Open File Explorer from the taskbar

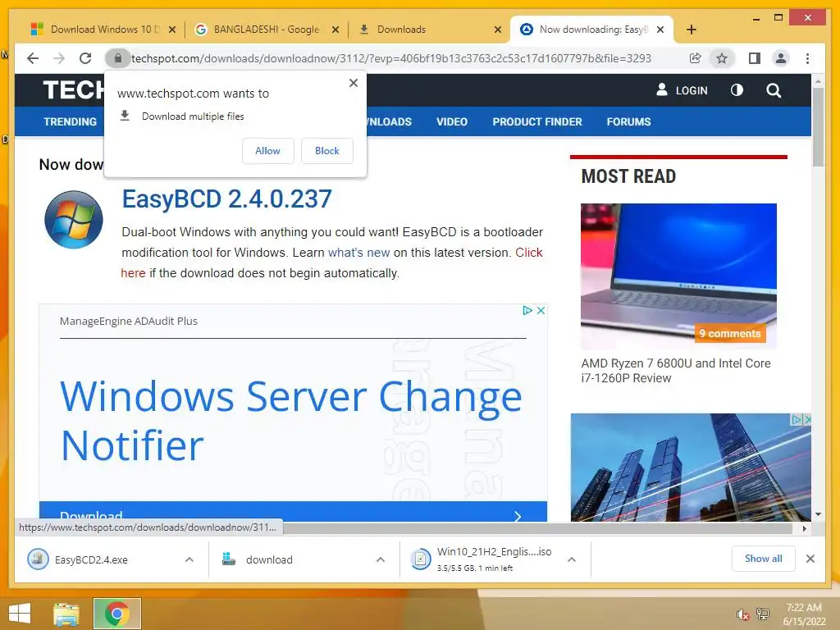click(x=66, y=614)
